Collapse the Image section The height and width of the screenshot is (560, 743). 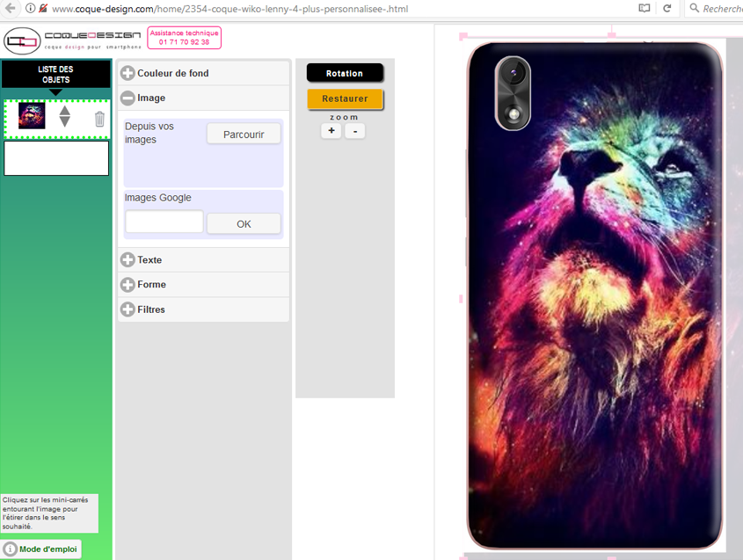203,98
